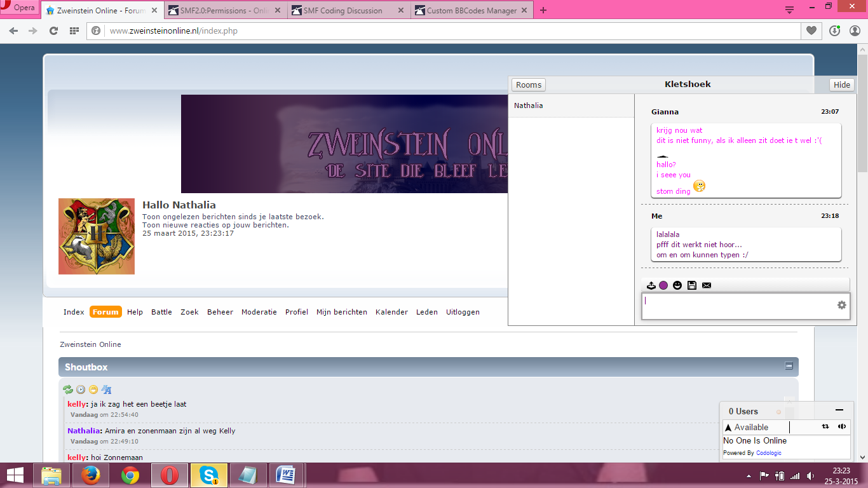Screen dimensions: 868x488
Task: Save the chat using the floppy disk icon
Action: 692,285
